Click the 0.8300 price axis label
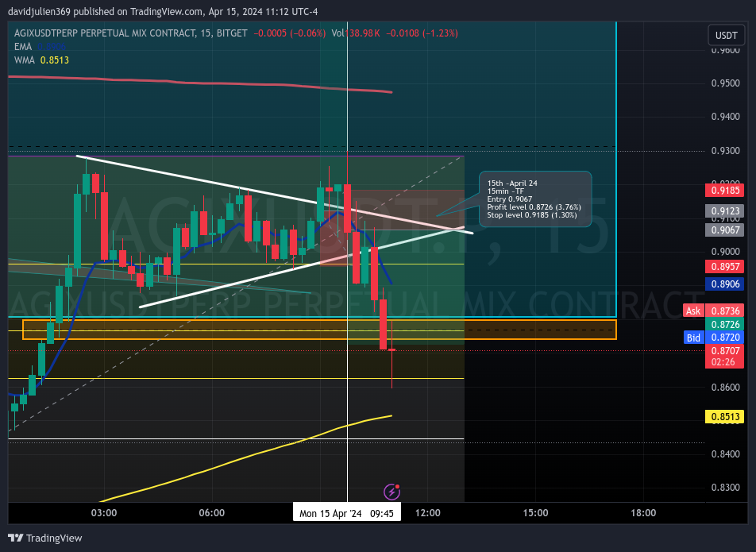Image resolution: width=756 pixels, height=552 pixels. [726, 488]
